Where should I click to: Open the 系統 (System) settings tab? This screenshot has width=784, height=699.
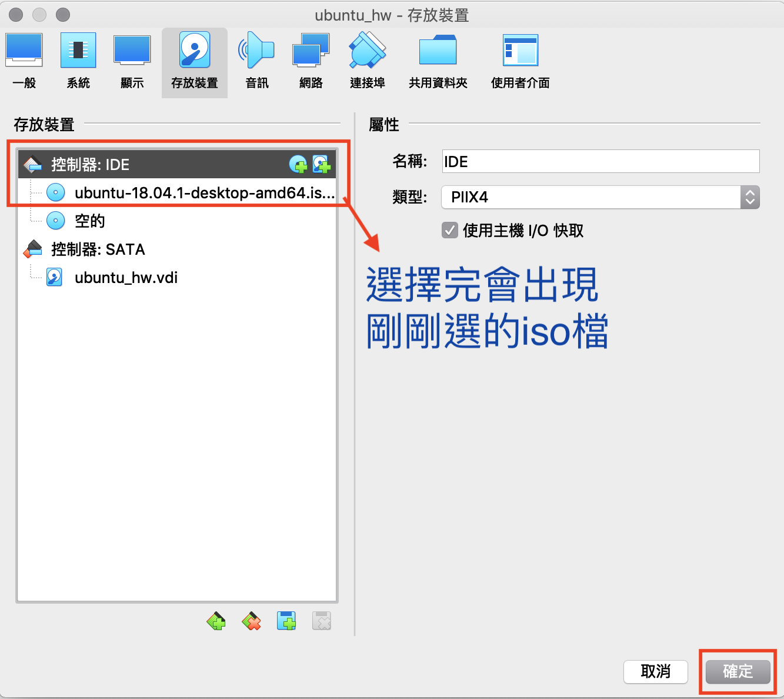78,62
